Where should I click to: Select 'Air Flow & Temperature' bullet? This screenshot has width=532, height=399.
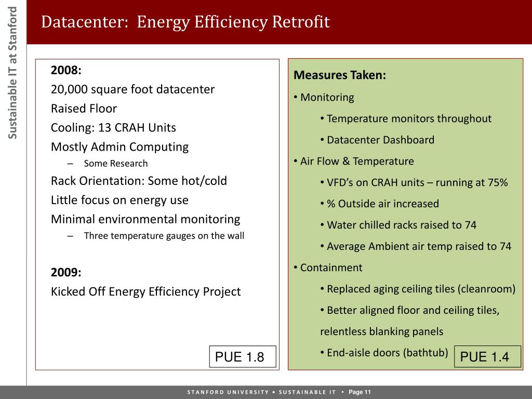tap(354, 161)
